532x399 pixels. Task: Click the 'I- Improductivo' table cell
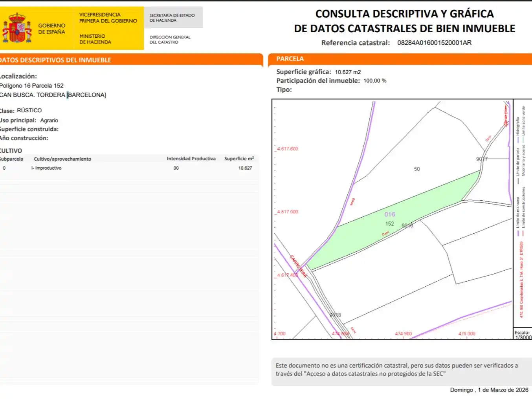(x=46, y=168)
